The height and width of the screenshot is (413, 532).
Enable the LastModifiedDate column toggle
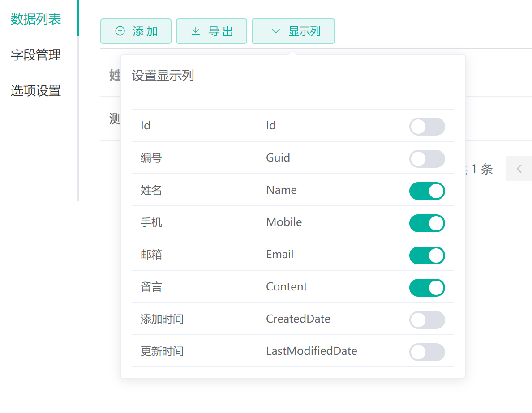click(427, 352)
